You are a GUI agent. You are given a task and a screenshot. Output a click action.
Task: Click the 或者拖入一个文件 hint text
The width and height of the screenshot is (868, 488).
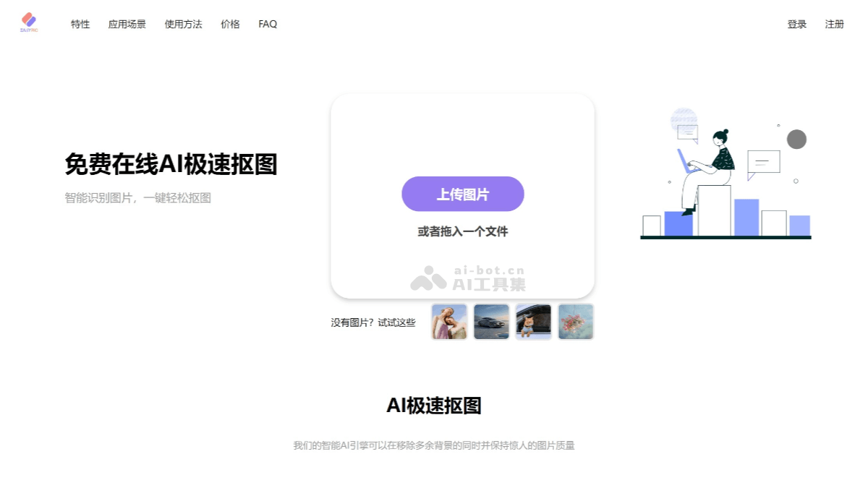click(463, 231)
